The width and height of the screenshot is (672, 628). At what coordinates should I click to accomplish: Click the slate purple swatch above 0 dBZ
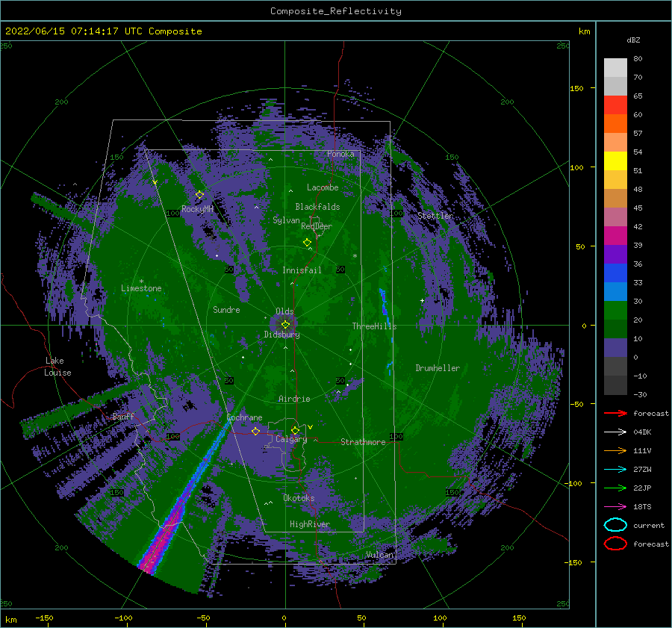pos(615,348)
